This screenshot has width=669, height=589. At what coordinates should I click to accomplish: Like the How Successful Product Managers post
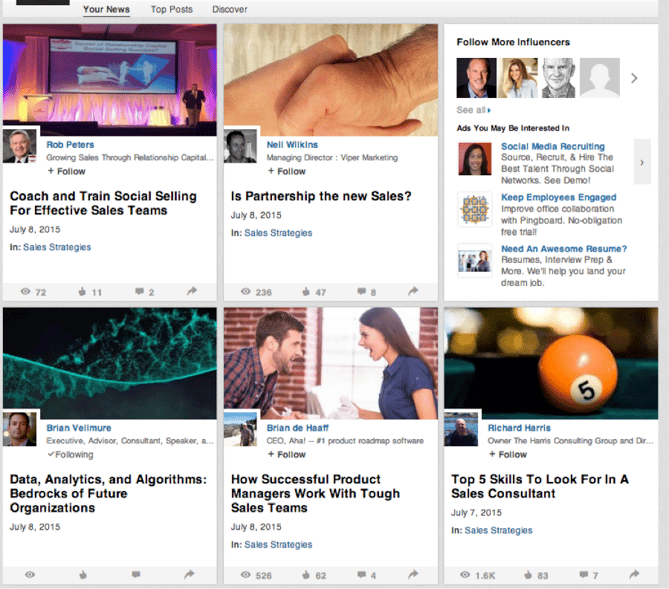tap(306, 574)
